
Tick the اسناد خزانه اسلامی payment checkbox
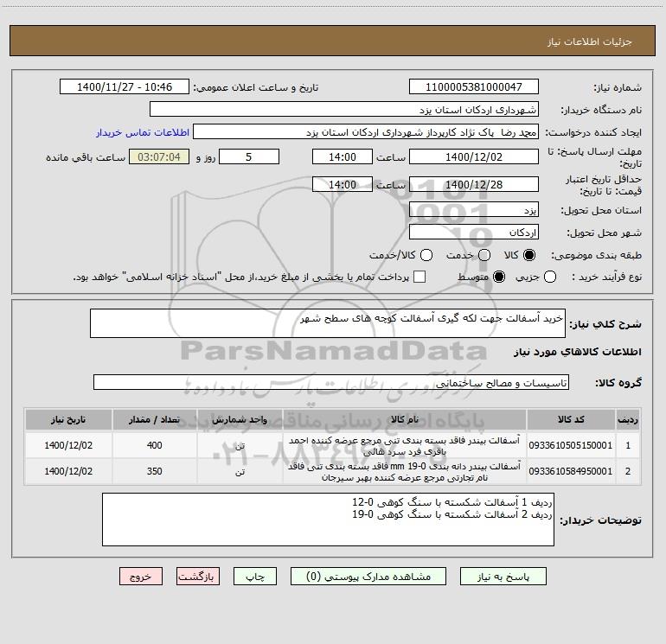pyautogui.click(x=419, y=277)
